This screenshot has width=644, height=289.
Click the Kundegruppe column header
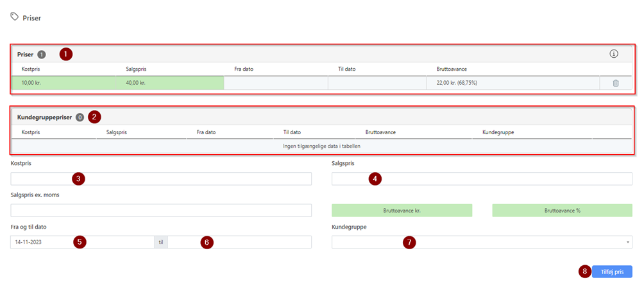click(x=497, y=132)
